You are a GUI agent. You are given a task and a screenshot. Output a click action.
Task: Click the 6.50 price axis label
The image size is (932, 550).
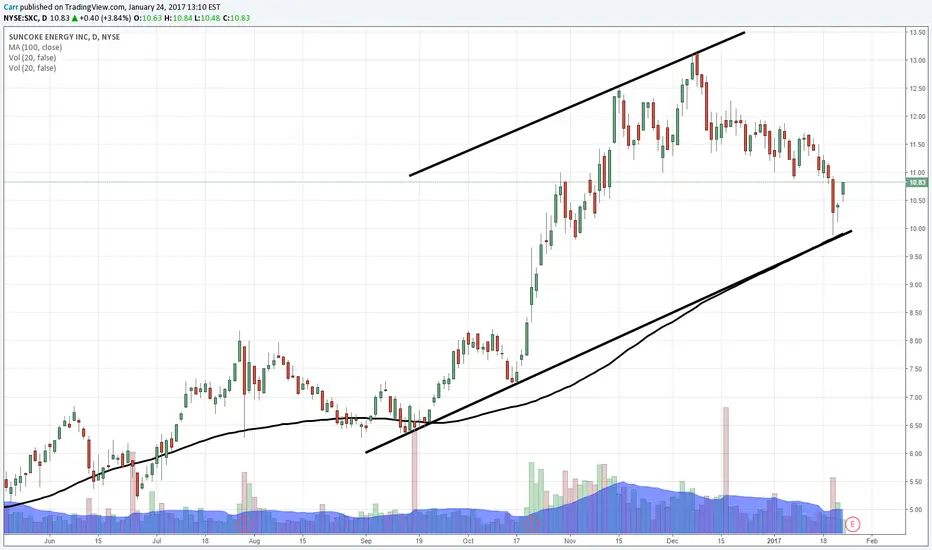[x=918, y=426]
